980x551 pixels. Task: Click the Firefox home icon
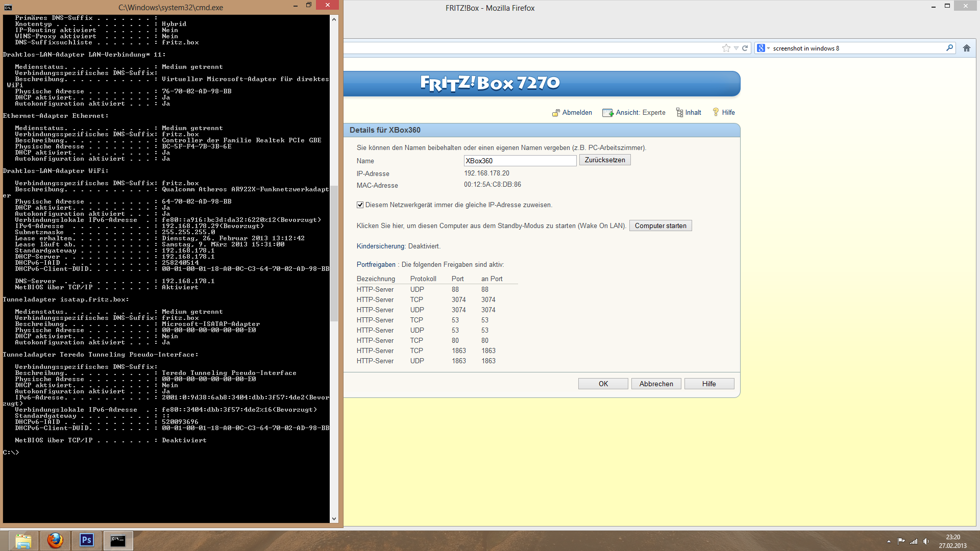click(966, 48)
